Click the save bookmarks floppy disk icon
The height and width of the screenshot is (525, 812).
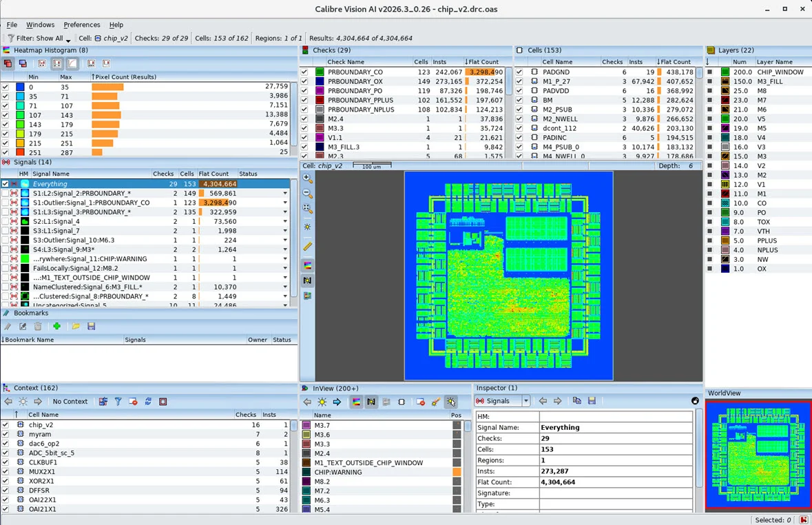point(91,327)
